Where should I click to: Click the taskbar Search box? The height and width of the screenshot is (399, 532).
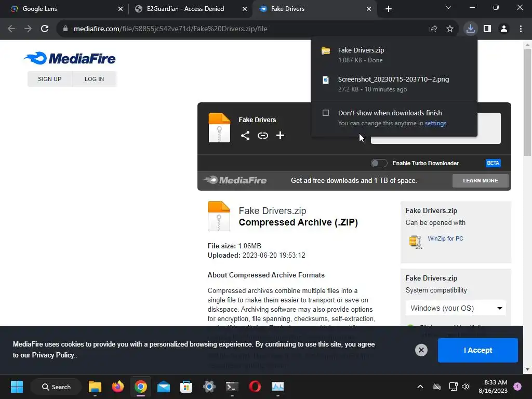click(56, 387)
